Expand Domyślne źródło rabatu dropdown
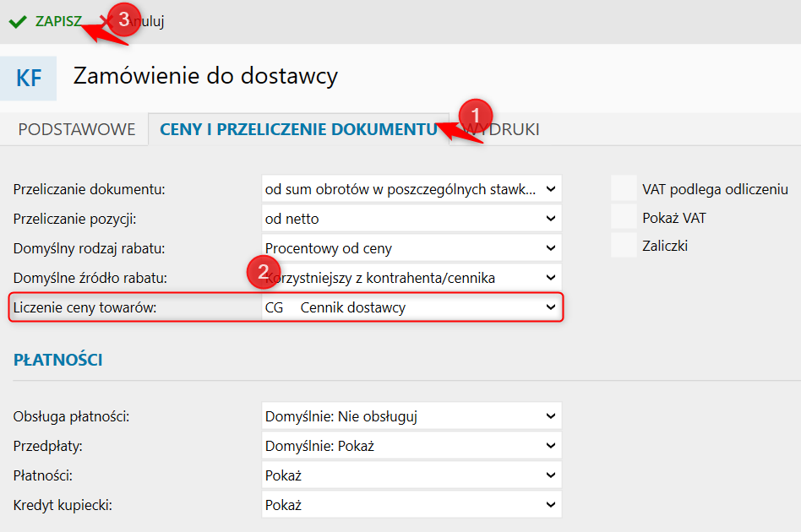The height and width of the screenshot is (532, 801). click(411, 278)
